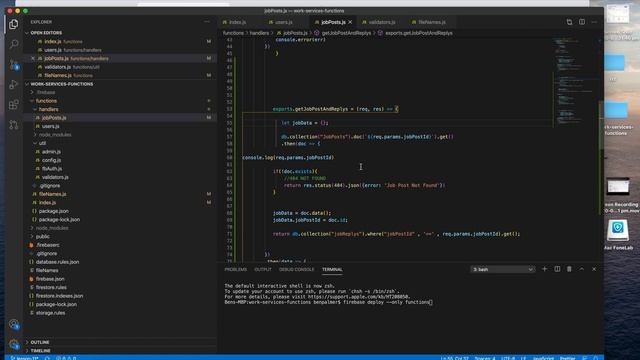Click the Prettier status bar item
Screen dimensions: 640x360
coord(567,358)
